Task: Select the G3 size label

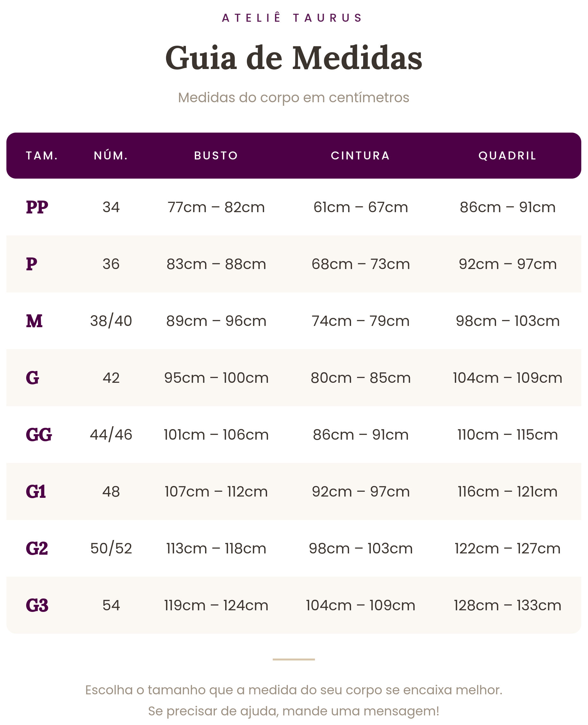Action: pos(37,605)
